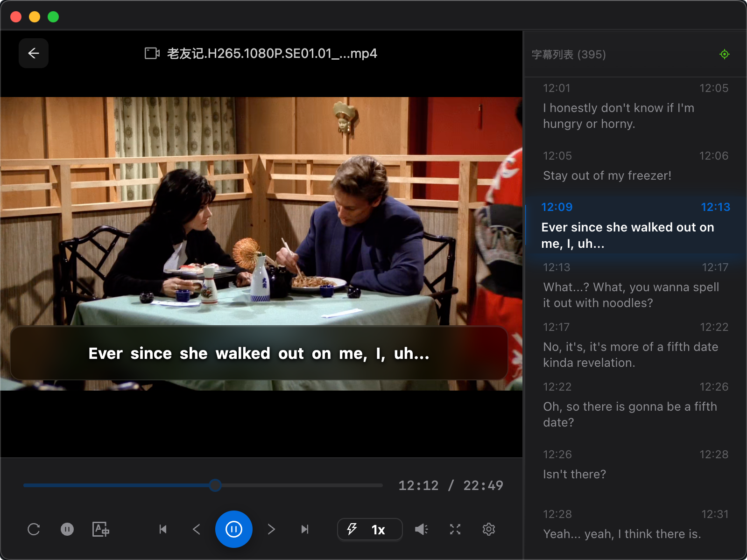Toggle auto-pause with the gray pause icon

point(67,529)
